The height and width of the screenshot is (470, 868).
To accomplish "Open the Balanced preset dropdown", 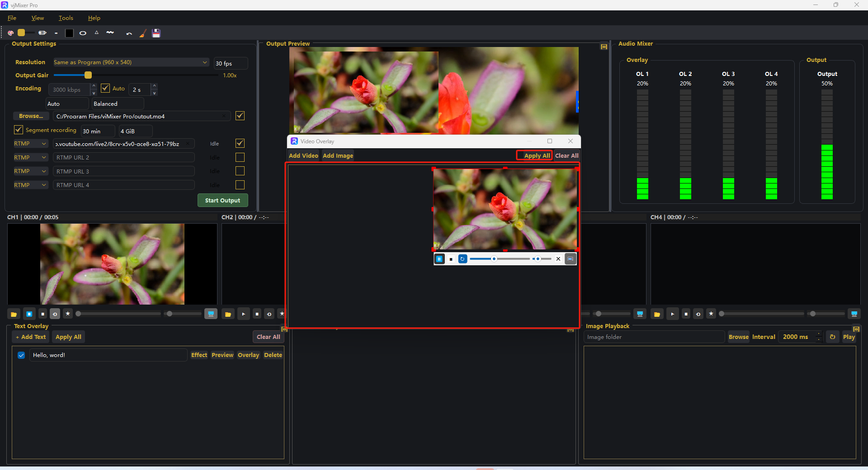I will 118,104.
